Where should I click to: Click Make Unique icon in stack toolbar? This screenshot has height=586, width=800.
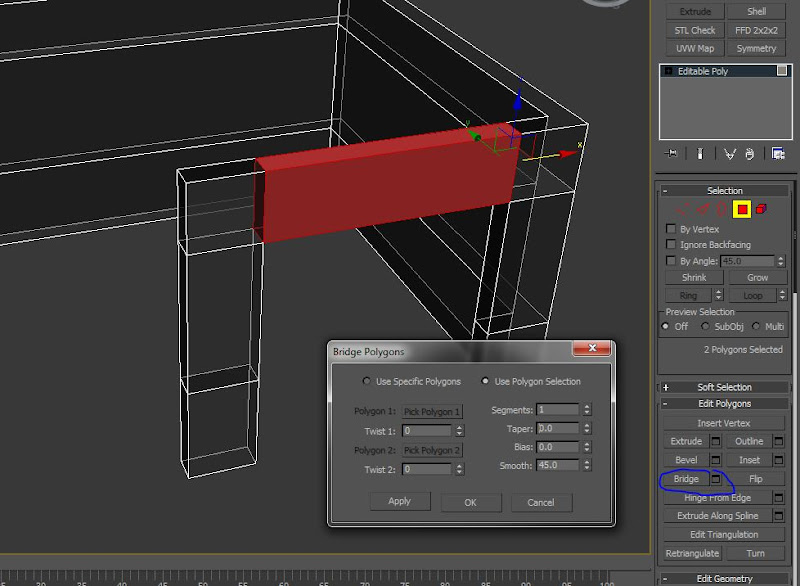(730, 154)
